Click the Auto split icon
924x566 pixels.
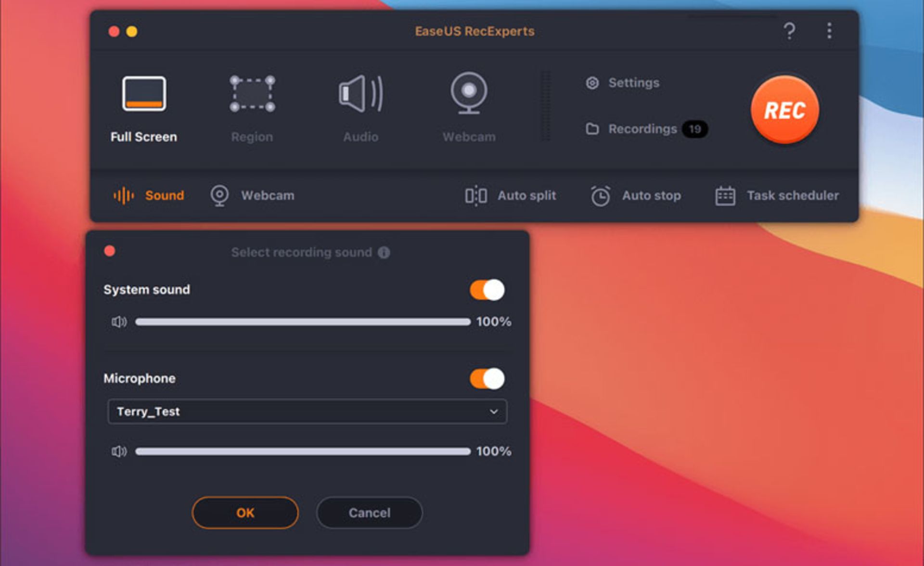[x=475, y=195]
